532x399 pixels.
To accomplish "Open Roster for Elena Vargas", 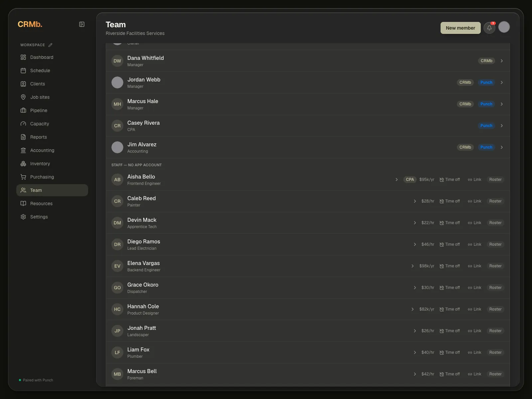I will tap(495, 266).
